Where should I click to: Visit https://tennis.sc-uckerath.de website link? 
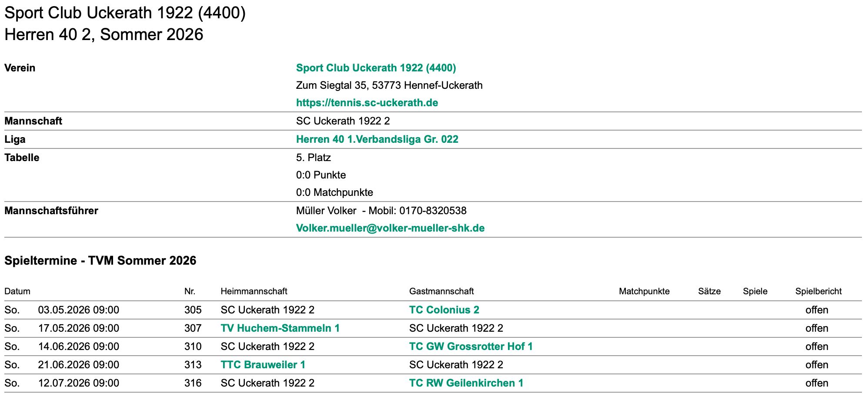pyautogui.click(x=367, y=103)
